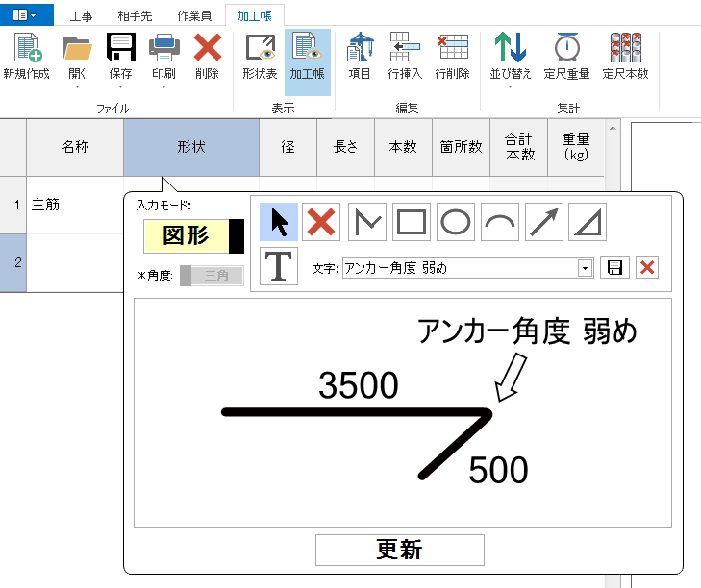
Task: Select the diagonal arrow drawing tool
Action: tap(543, 222)
